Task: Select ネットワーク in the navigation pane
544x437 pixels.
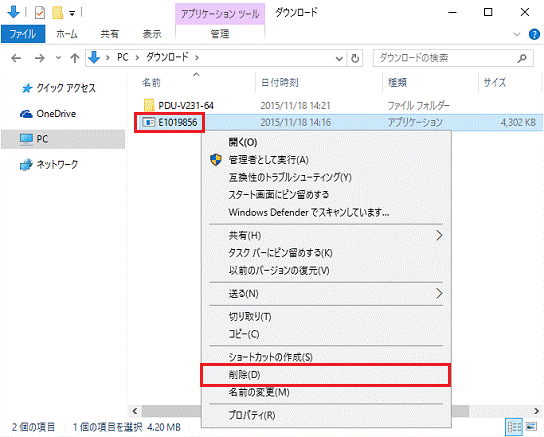Action: [49, 164]
